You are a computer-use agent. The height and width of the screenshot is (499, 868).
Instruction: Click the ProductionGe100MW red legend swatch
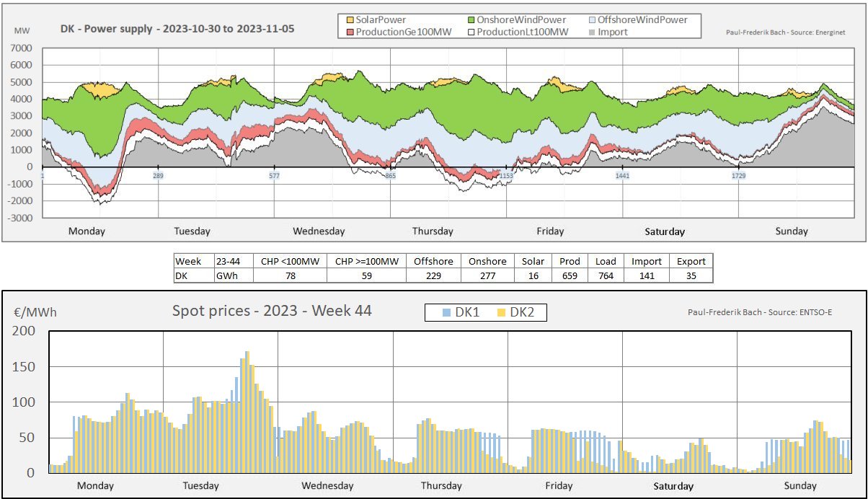point(350,32)
